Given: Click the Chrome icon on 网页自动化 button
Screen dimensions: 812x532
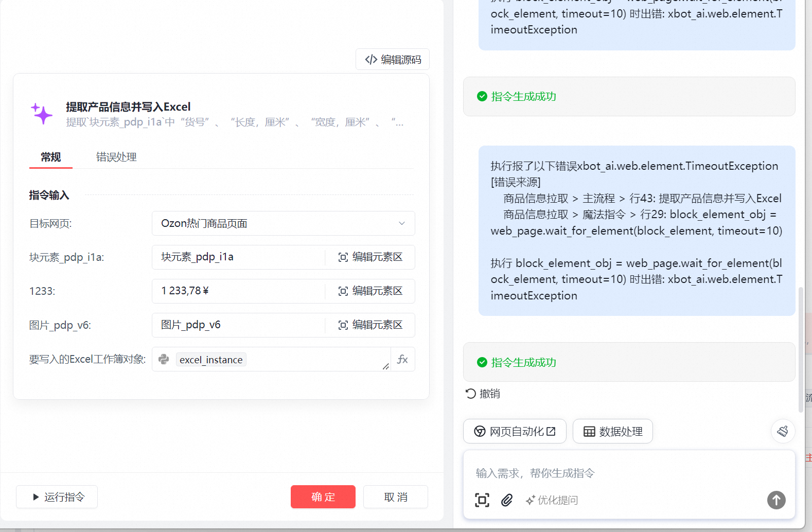Looking at the screenshot, I should point(480,431).
